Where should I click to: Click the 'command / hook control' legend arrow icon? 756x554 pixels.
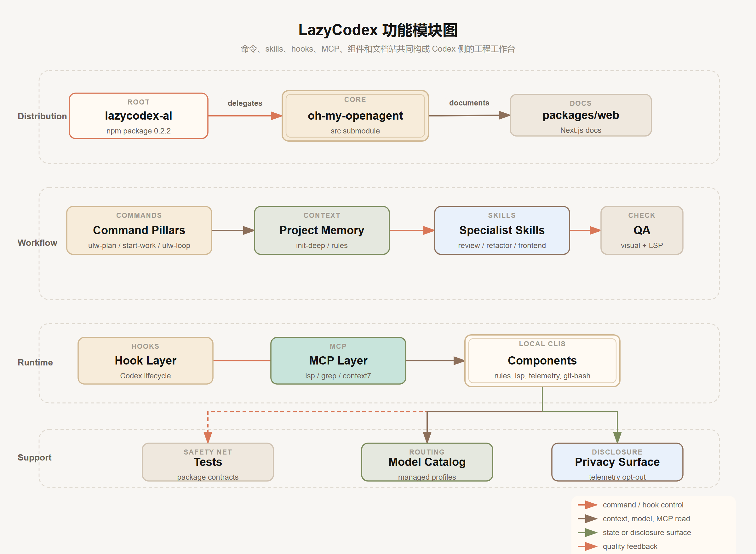pos(587,505)
